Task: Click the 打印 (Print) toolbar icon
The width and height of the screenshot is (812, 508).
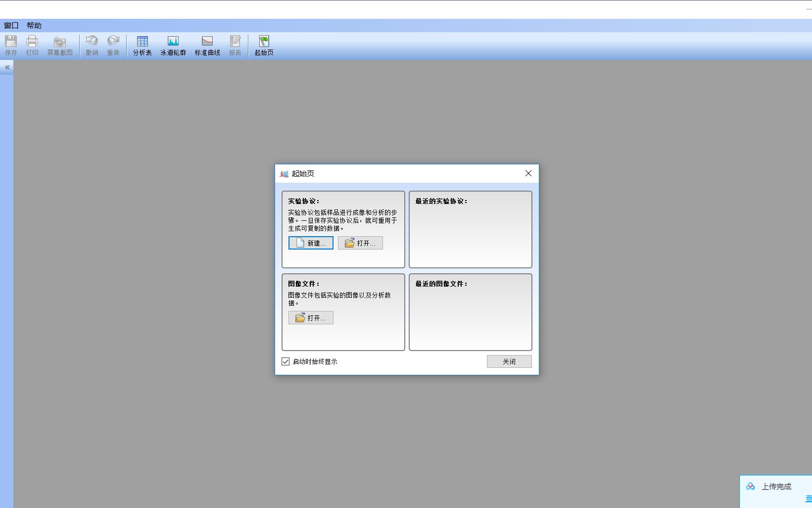Action: pos(32,45)
